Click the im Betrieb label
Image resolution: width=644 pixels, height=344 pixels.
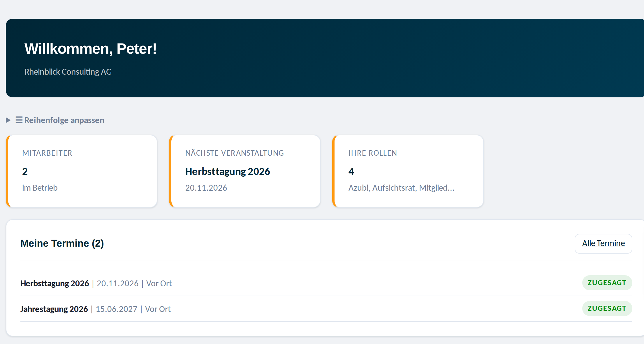(x=40, y=188)
